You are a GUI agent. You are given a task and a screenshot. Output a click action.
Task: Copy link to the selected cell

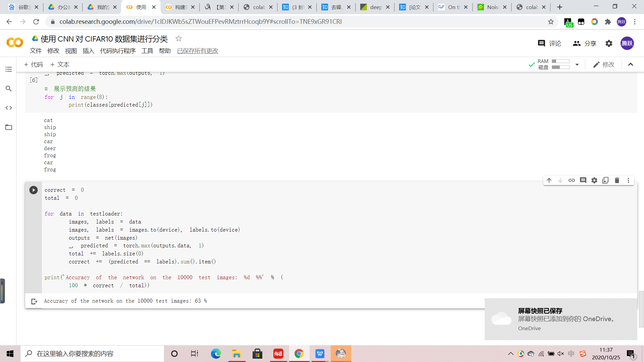click(572, 180)
